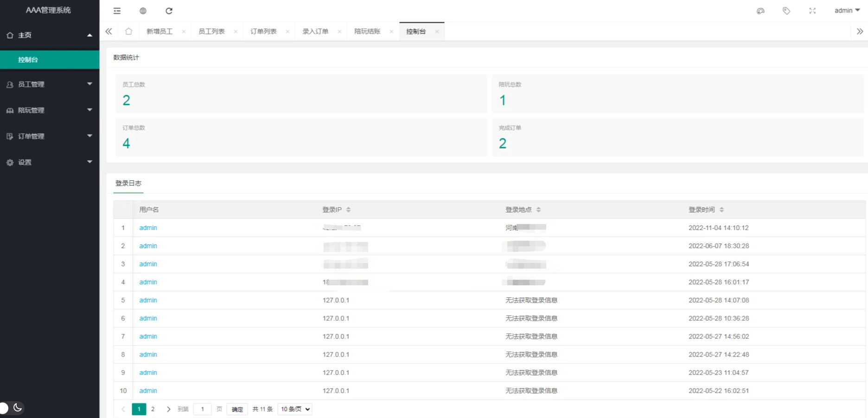Close the 录入订单 tab

pos(340,32)
